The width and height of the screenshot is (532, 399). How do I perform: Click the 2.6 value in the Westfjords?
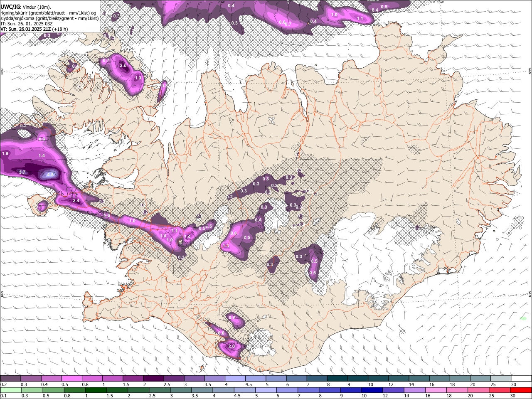tap(123, 65)
